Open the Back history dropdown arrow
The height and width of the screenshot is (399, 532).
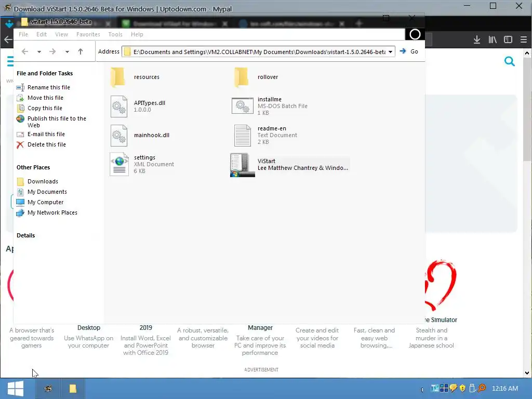39,52
